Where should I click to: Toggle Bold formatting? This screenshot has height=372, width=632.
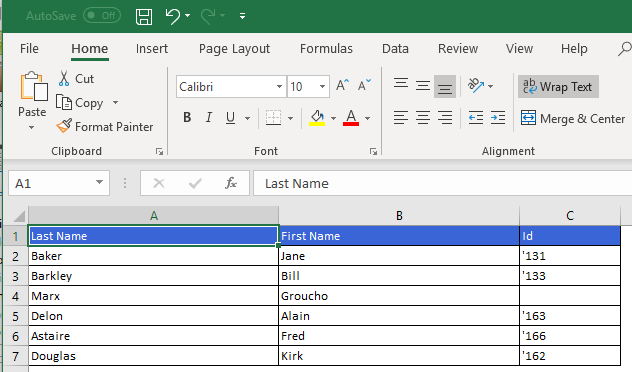[x=187, y=118]
